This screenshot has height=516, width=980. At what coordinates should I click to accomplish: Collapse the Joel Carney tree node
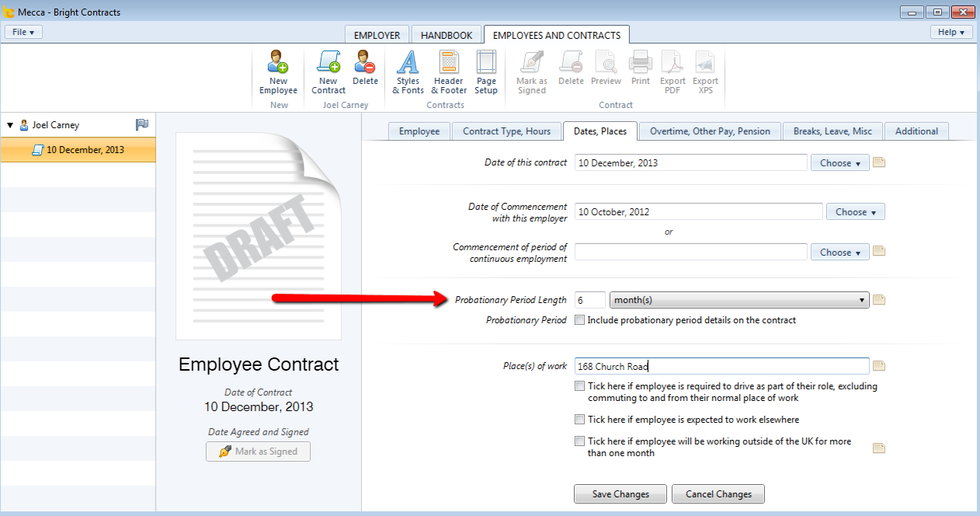click(10, 125)
